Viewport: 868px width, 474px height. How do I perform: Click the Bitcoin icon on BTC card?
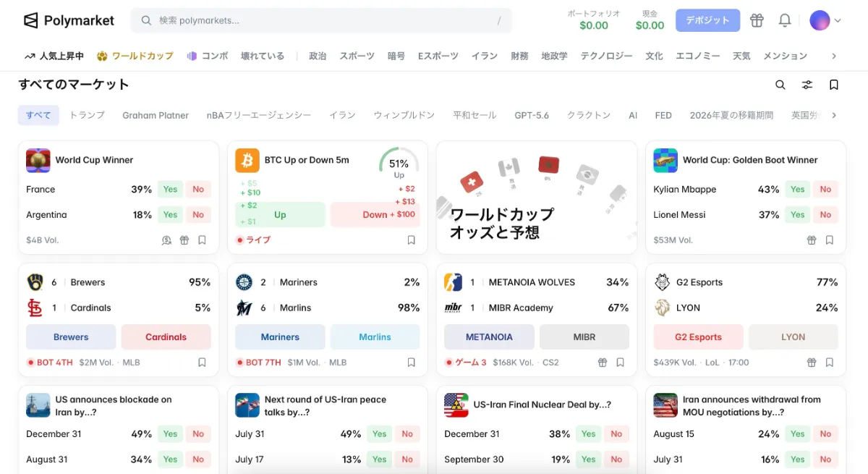coord(247,160)
